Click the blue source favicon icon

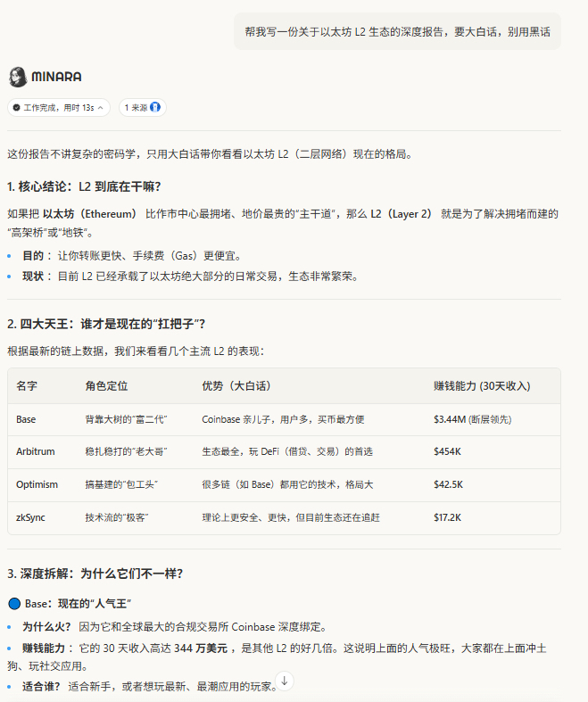(155, 107)
